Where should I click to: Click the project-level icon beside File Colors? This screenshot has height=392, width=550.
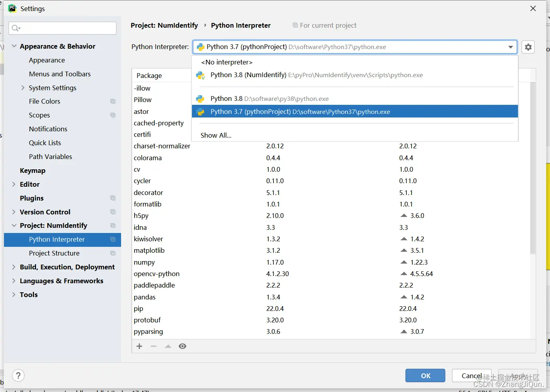pyautogui.click(x=113, y=101)
